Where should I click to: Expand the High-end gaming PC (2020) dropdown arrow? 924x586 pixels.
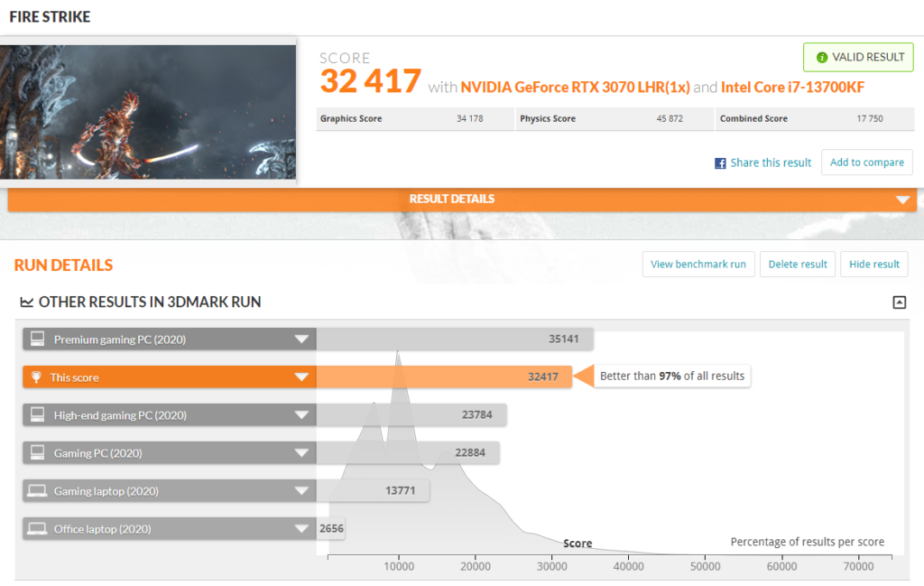(x=301, y=415)
